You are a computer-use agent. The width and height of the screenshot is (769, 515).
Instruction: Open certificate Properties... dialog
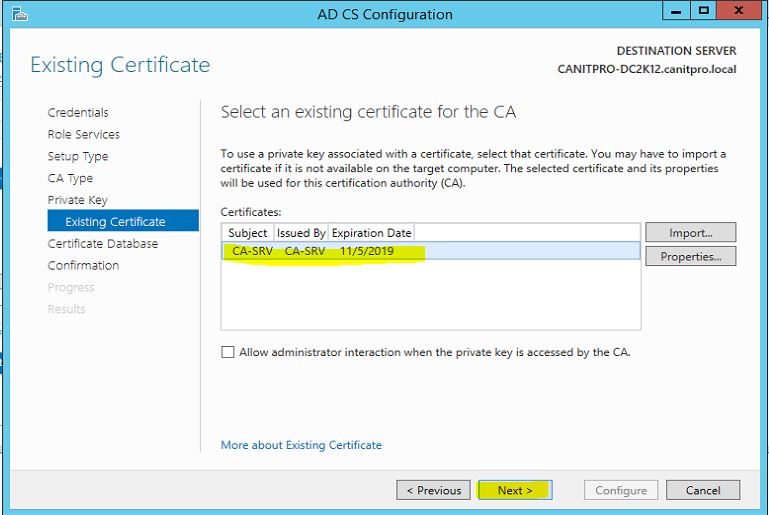tap(691, 256)
